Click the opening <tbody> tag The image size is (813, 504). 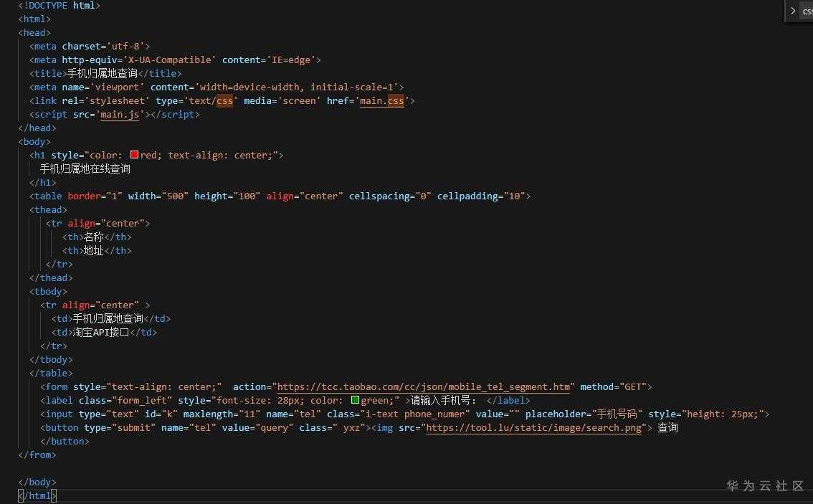48,291
